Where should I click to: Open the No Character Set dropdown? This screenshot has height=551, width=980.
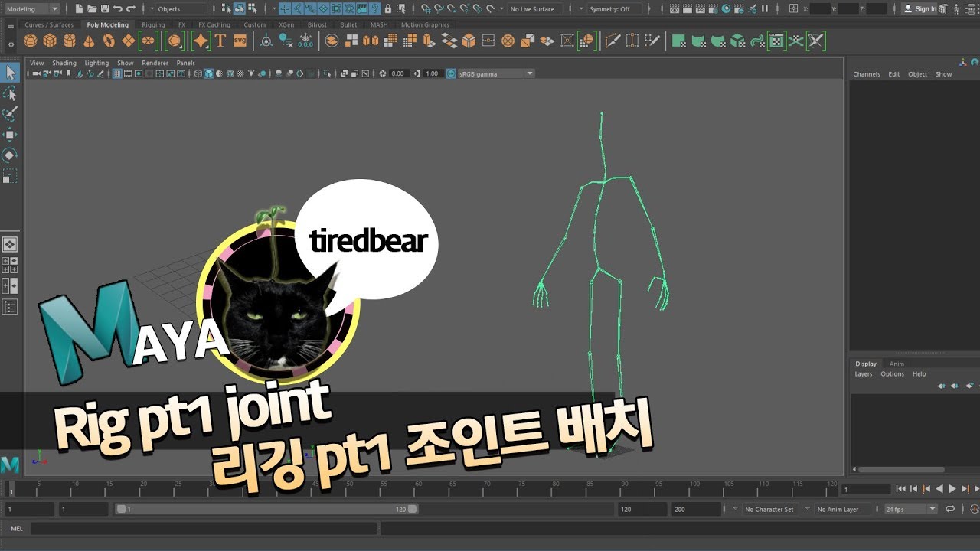pyautogui.click(x=770, y=509)
